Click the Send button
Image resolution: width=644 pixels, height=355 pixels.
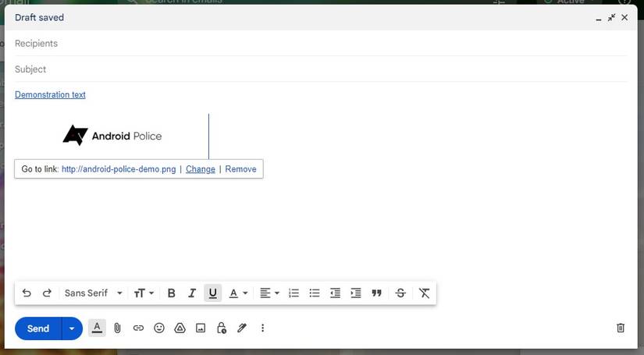pos(38,328)
